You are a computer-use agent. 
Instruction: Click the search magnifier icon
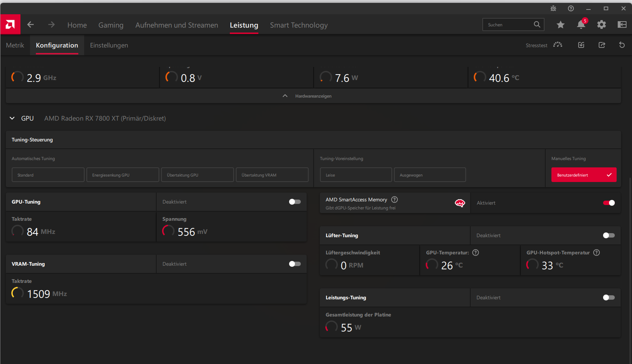pyautogui.click(x=537, y=24)
